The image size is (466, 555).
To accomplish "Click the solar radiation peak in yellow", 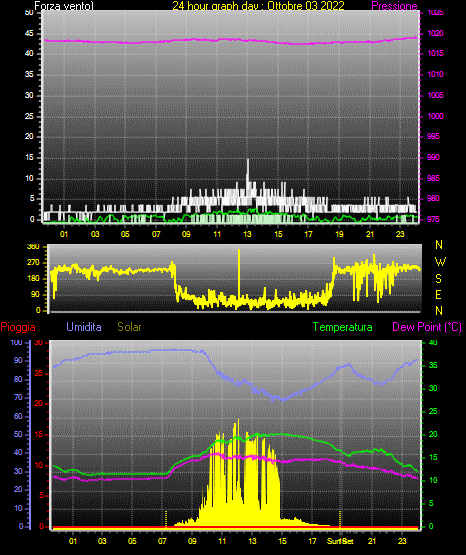I will pyautogui.click(x=238, y=422).
